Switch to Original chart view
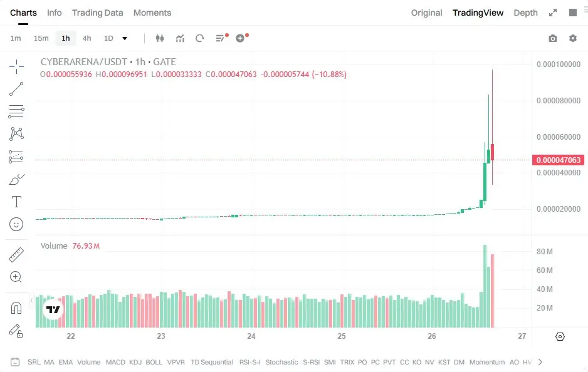588x372 pixels. pyautogui.click(x=426, y=13)
